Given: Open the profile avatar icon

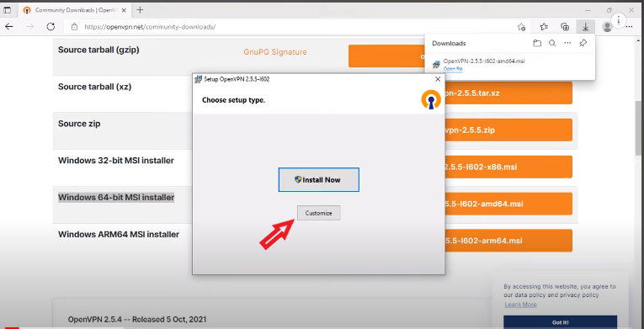Looking at the screenshot, I should [607, 27].
